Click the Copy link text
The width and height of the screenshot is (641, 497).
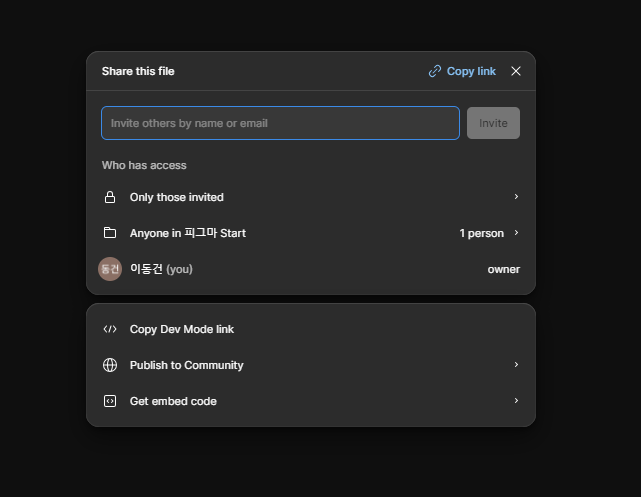click(471, 71)
